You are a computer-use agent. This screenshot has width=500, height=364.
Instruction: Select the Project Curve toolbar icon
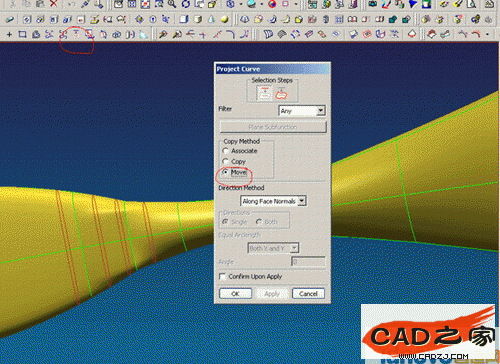[76, 34]
